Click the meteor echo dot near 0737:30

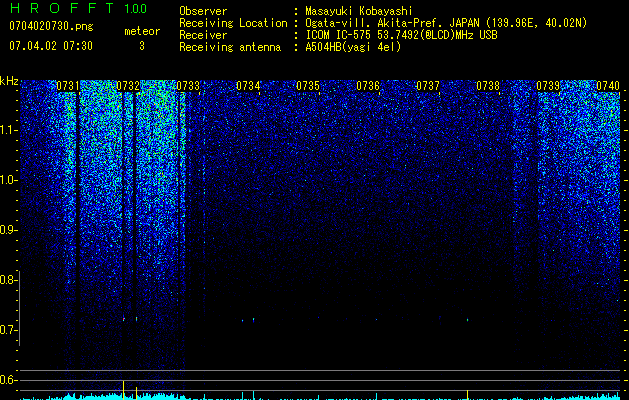tap(468, 320)
